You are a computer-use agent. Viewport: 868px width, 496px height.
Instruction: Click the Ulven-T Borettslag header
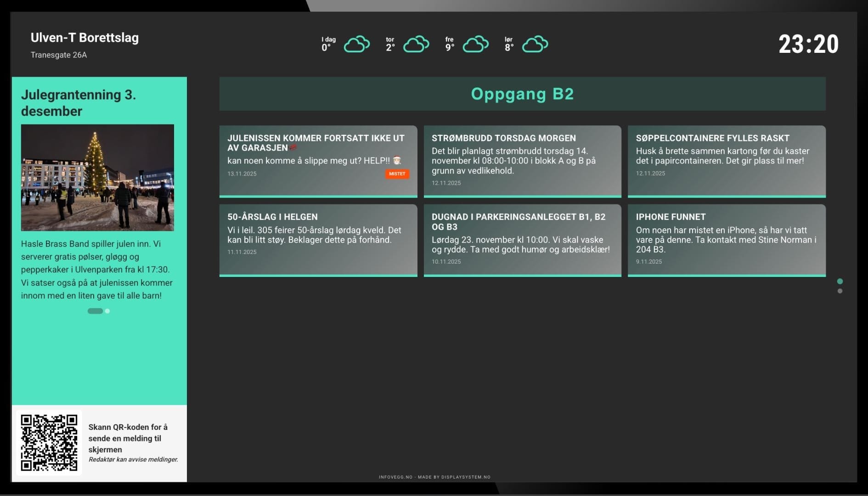click(85, 38)
